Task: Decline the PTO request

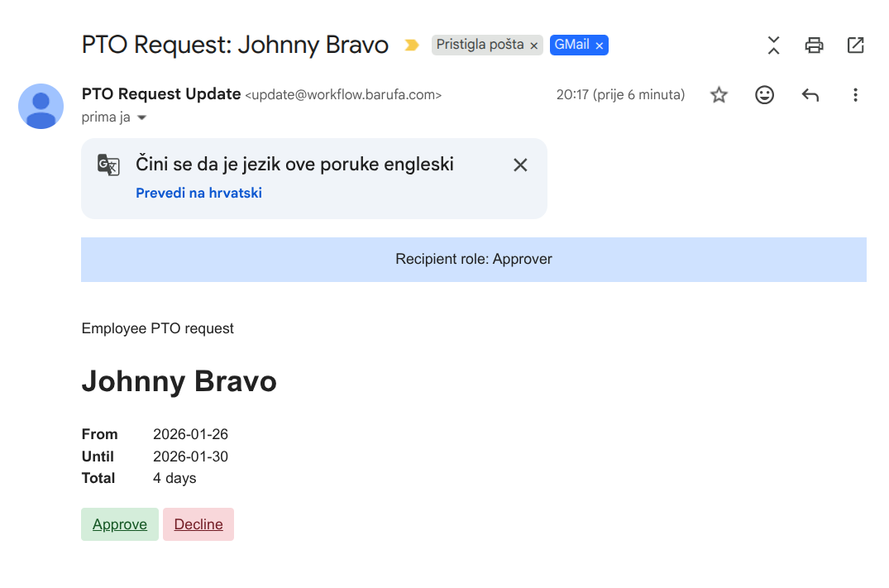Action: (x=198, y=524)
